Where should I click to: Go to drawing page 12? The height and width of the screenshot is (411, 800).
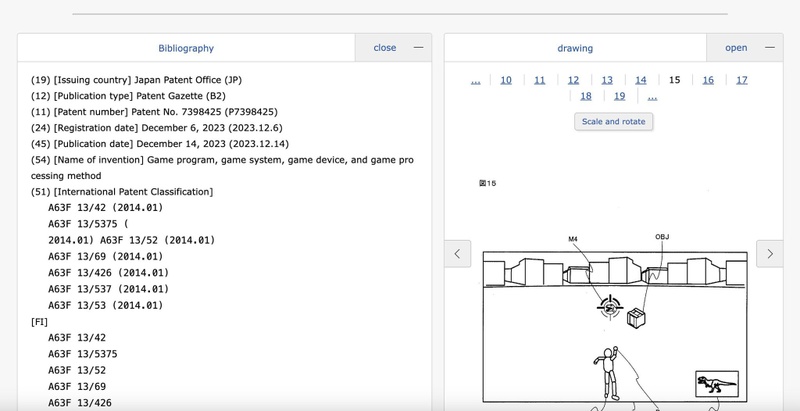coord(573,80)
